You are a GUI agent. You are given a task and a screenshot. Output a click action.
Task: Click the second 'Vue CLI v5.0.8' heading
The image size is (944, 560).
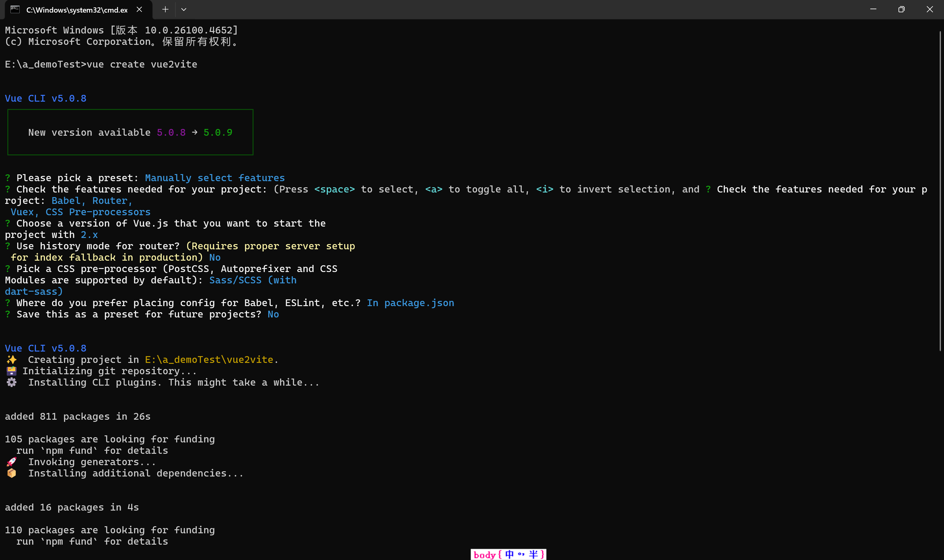coord(46,348)
